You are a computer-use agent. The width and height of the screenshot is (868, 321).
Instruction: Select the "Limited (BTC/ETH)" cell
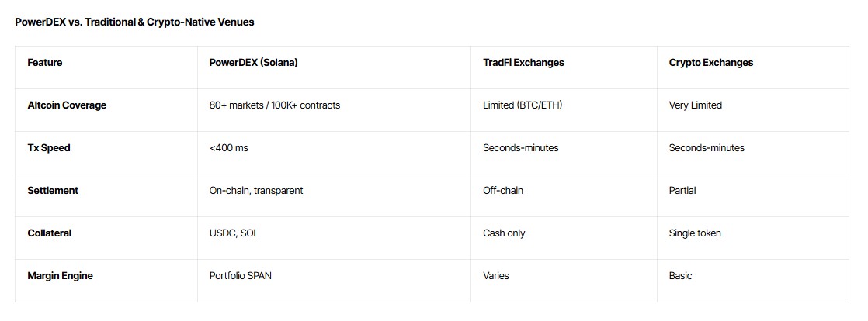[x=522, y=105]
